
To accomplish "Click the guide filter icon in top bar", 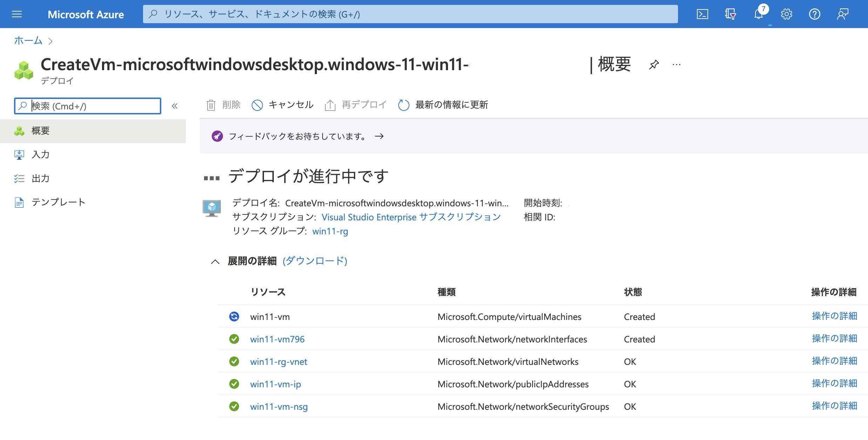I will [x=730, y=14].
